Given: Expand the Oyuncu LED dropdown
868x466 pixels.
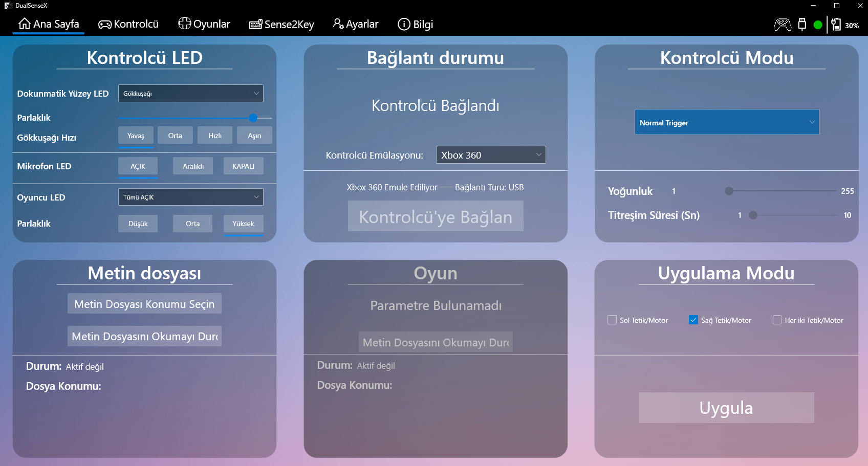Looking at the screenshot, I should [x=191, y=197].
